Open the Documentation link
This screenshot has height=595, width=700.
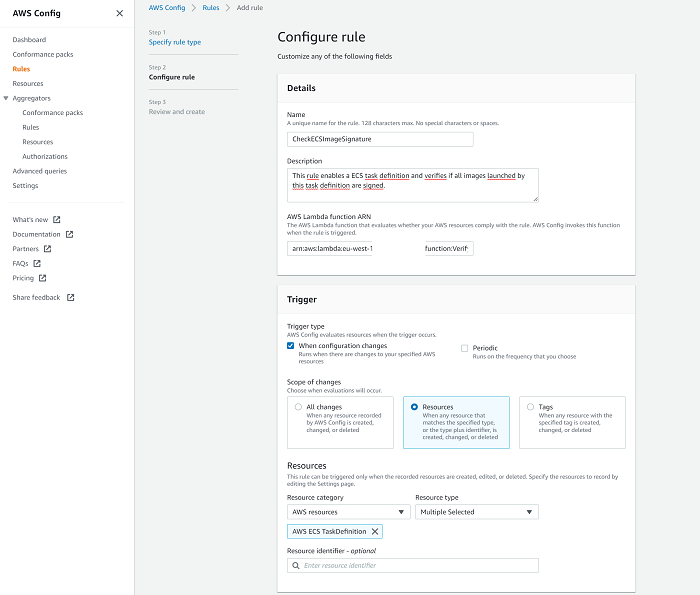[36, 234]
